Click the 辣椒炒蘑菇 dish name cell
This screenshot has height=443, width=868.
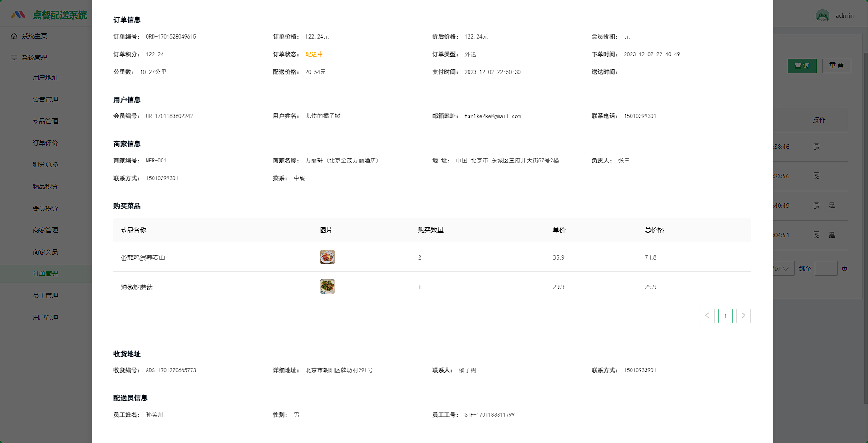coord(137,287)
